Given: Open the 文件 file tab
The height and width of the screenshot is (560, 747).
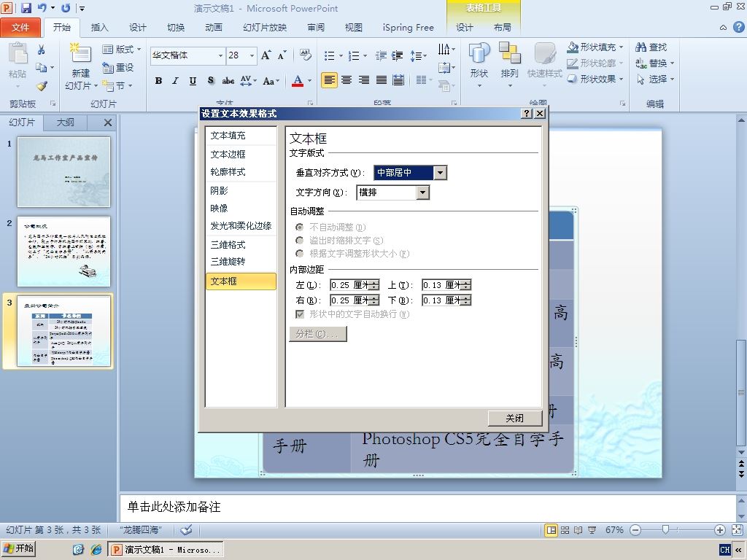Looking at the screenshot, I should click(x=20, y=28).
